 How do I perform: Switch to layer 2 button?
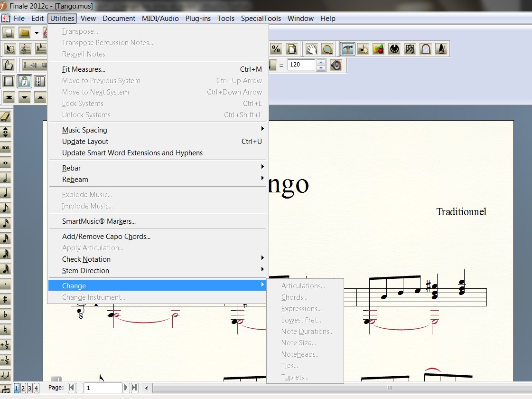23,388
